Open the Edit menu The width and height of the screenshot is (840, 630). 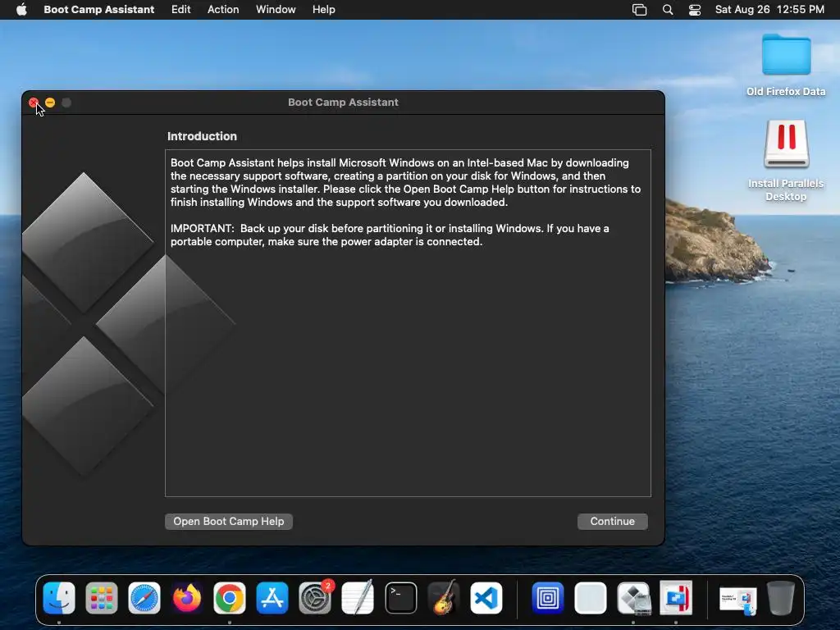pos(181,10)
